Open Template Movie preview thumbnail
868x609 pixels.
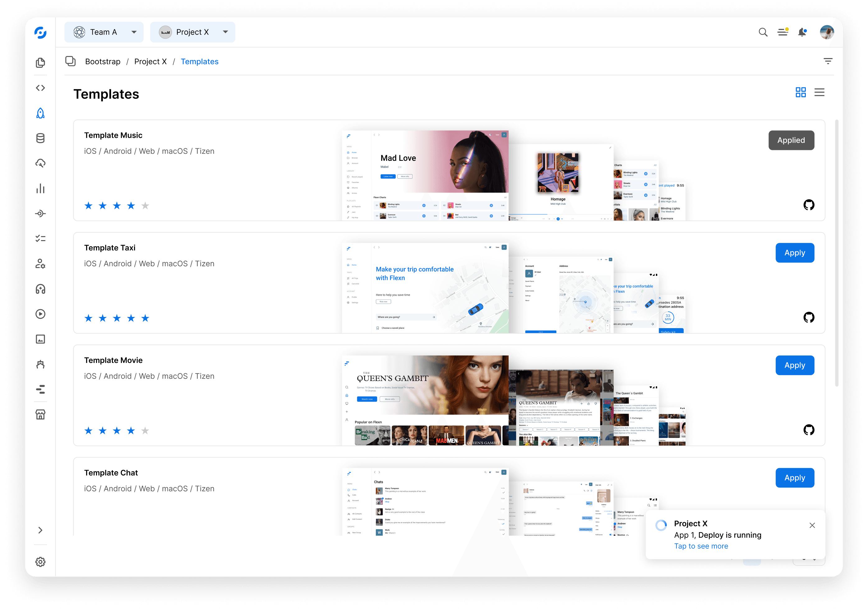pos(513,401)
